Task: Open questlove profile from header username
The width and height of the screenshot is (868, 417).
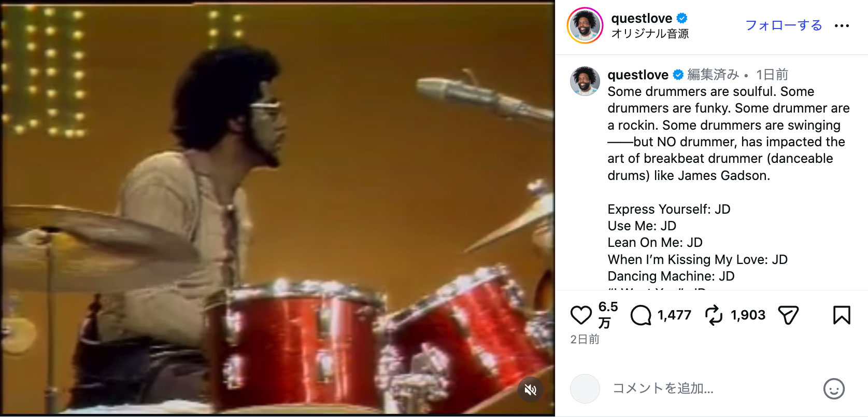Action: click(x=642, y=18)
